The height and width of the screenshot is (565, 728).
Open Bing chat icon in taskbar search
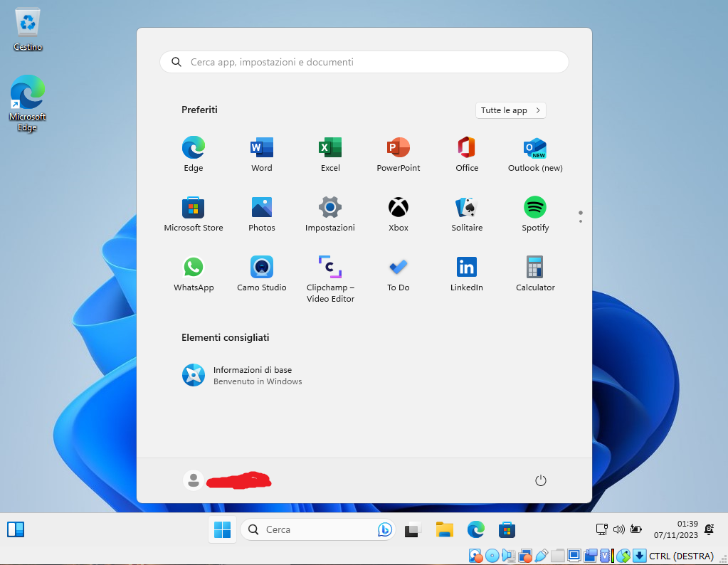click(x=384, y=529)
